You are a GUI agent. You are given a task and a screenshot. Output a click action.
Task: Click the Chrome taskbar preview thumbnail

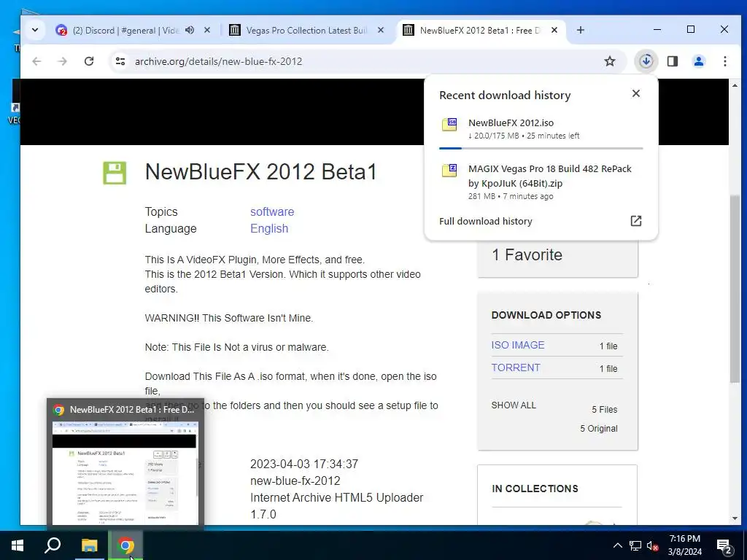[124, 474]
